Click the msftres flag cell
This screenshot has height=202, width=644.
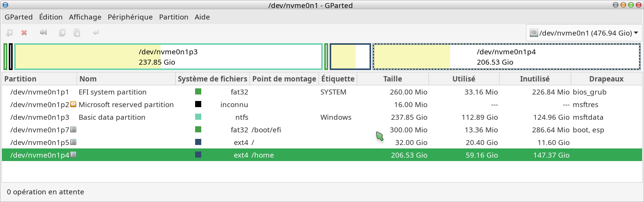pos(585,104)
